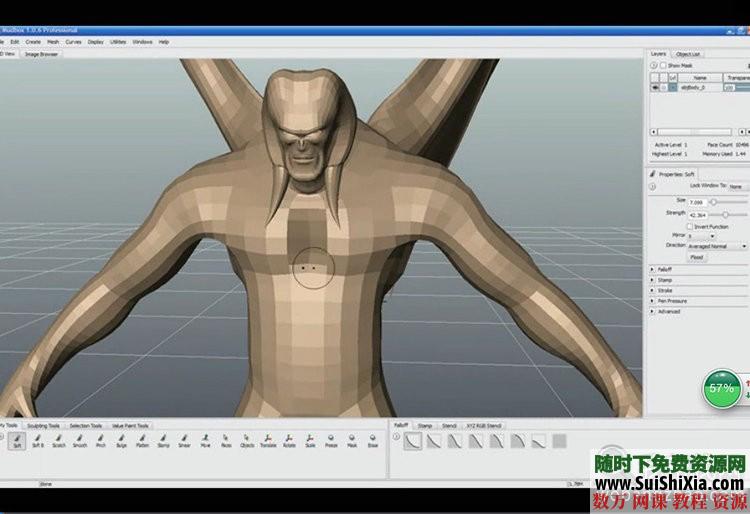The image size is (750, 514).
Task: Open the Create menu
Action: (33, 42)
